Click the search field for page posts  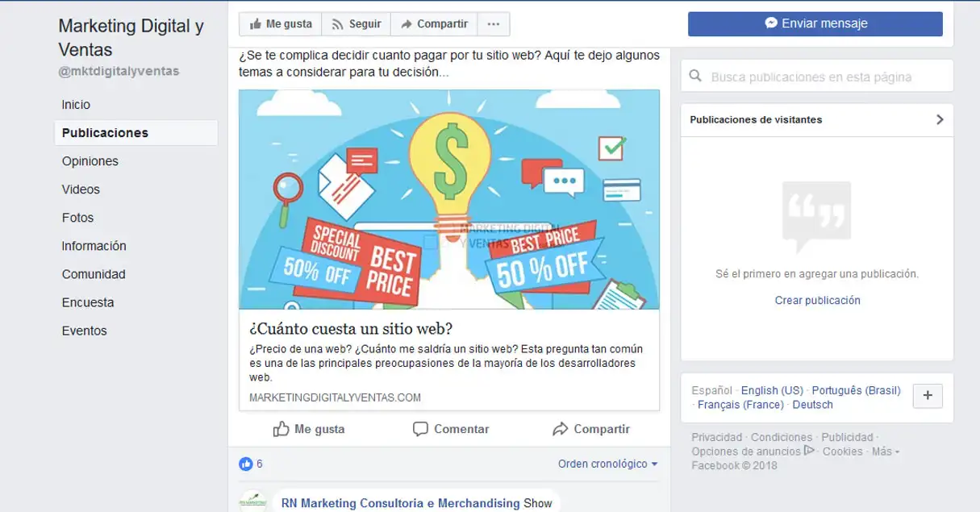(817, 77)
